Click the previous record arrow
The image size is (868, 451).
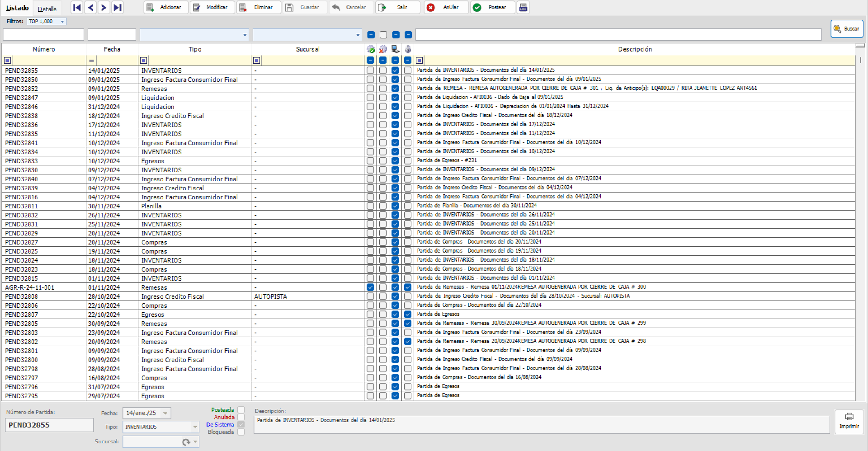pos(90,7)
